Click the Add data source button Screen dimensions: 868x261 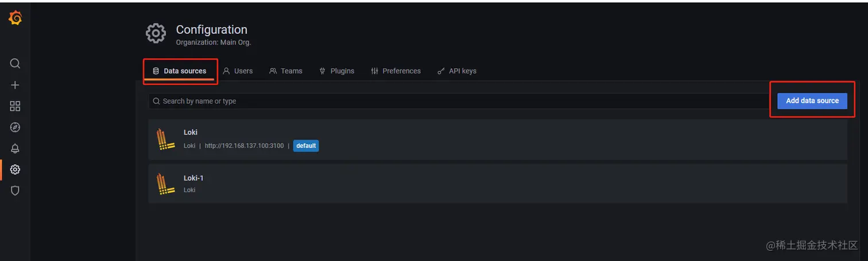click(812, 100)
